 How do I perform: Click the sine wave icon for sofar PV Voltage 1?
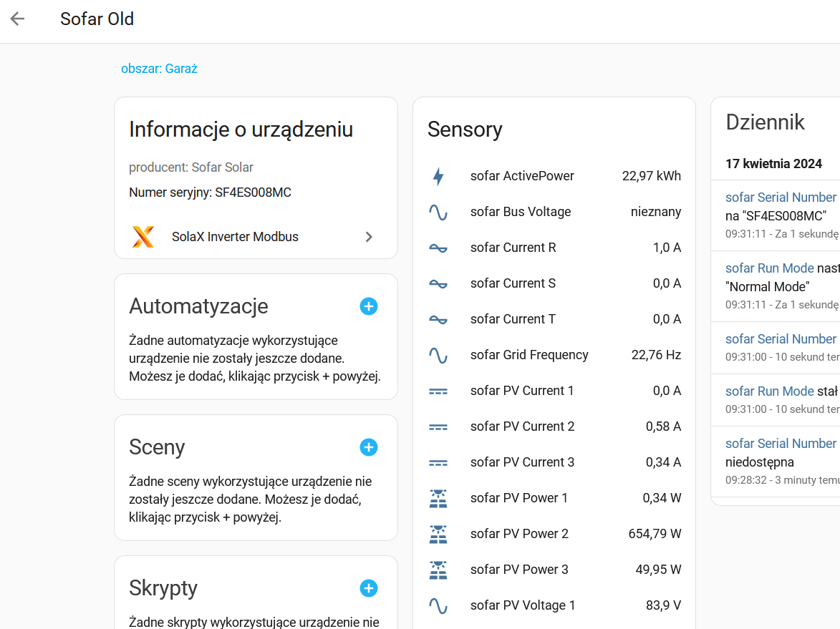(x=438, y=605)
